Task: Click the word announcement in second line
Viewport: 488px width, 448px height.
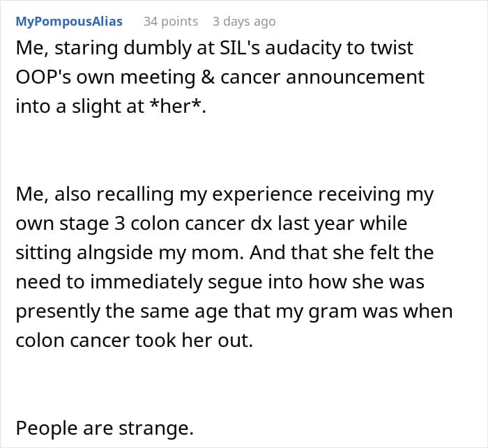Action: 355,77
